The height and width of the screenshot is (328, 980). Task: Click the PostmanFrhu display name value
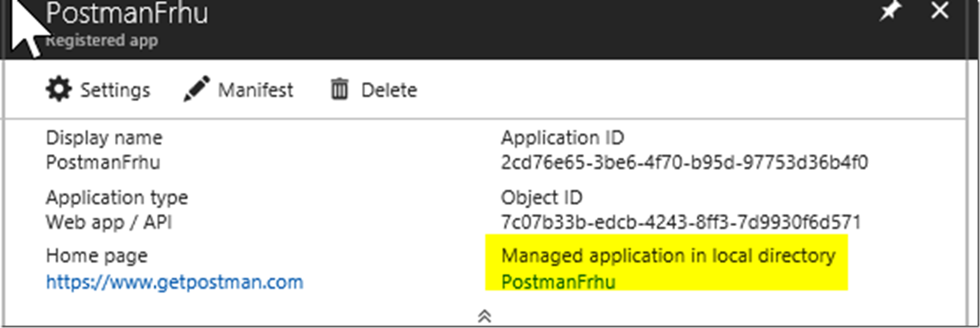click(x=103, y=163)
